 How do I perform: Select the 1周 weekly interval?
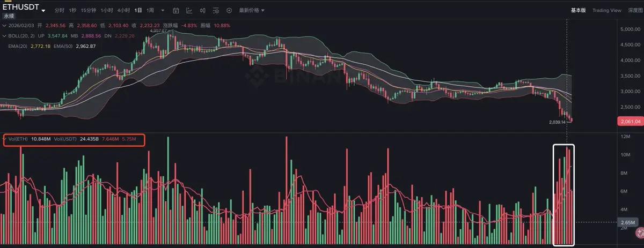(150, 11)
